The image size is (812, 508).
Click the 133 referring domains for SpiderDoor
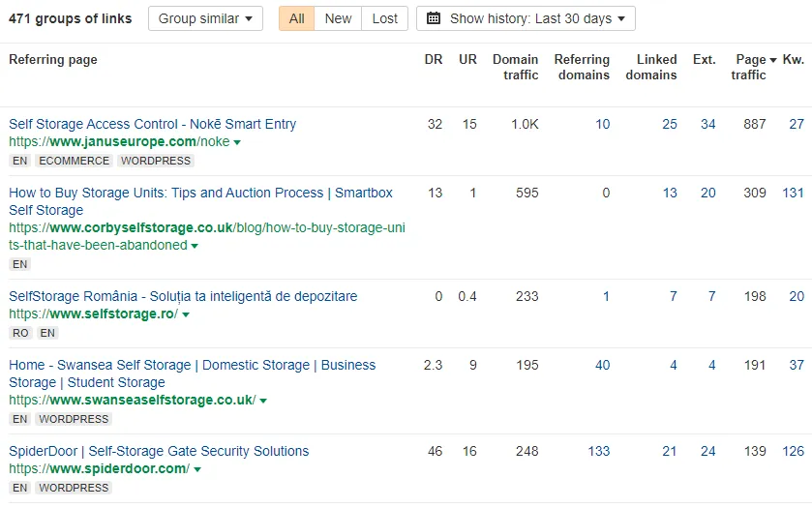599,451
